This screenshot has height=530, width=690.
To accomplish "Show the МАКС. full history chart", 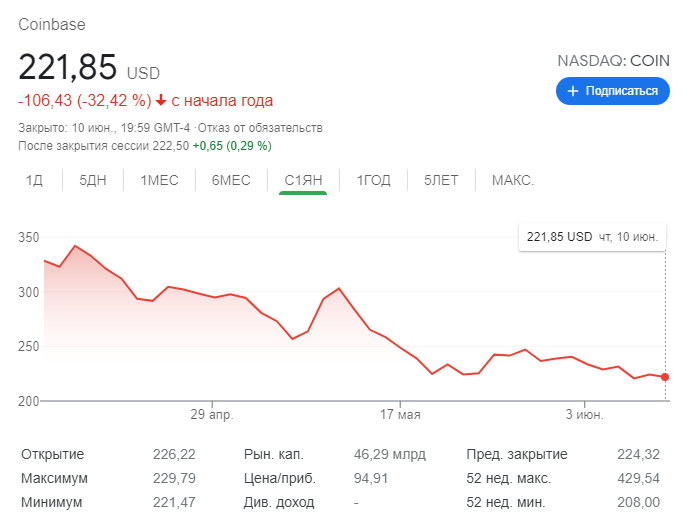I will coord(512,180).
